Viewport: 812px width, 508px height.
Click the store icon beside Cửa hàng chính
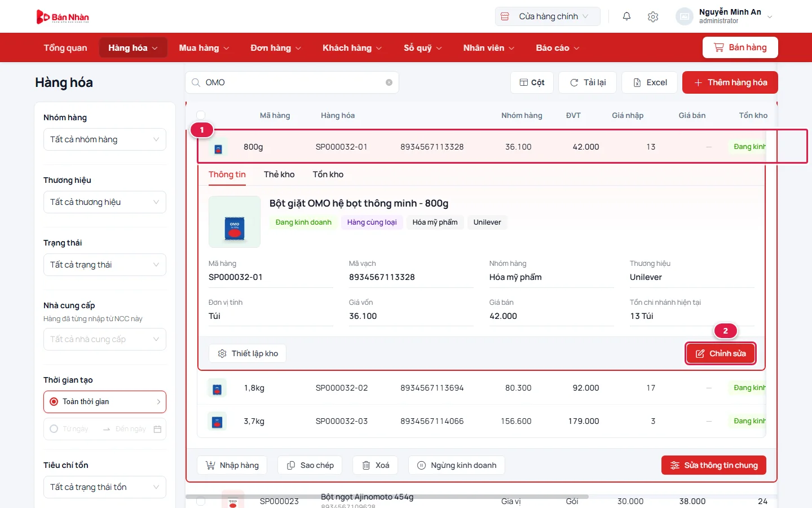click(x=505, y=16)
